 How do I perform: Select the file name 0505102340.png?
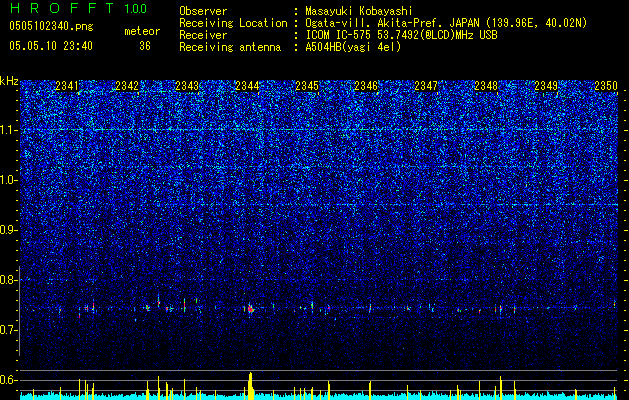click(51, 26)
